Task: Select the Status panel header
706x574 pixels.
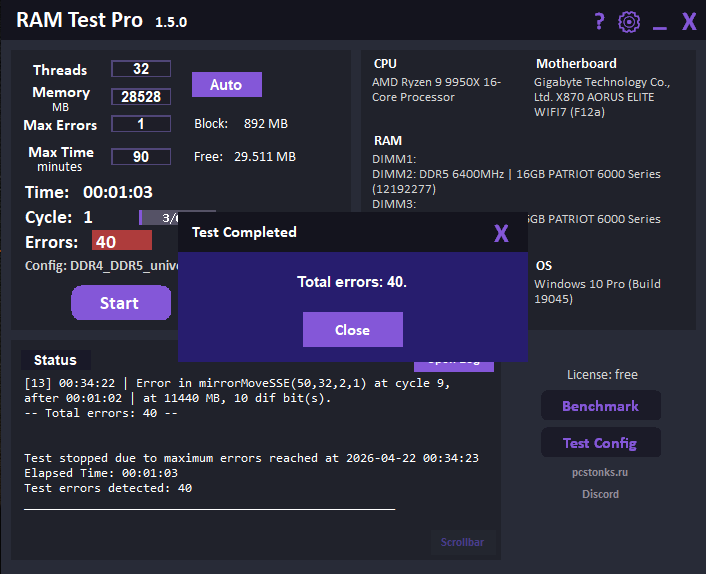Action: coord(55,360)
